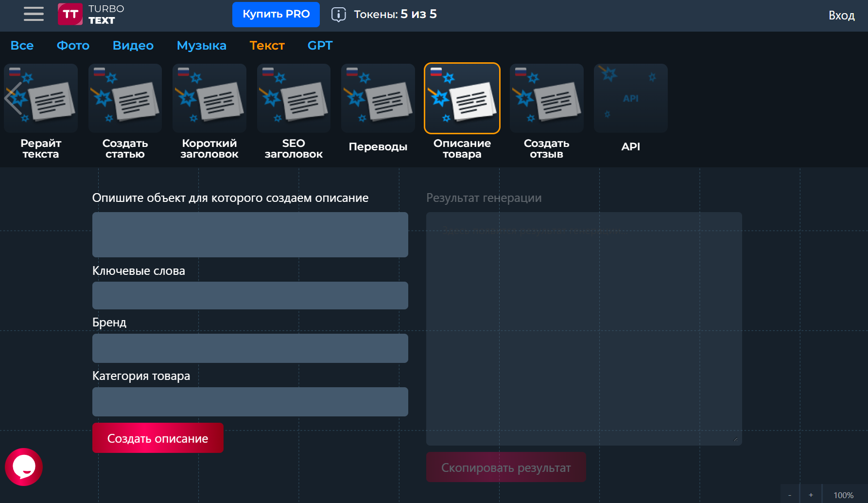Open the API tool tile
The image size is (868, 503).
click(x=630, y=111)
